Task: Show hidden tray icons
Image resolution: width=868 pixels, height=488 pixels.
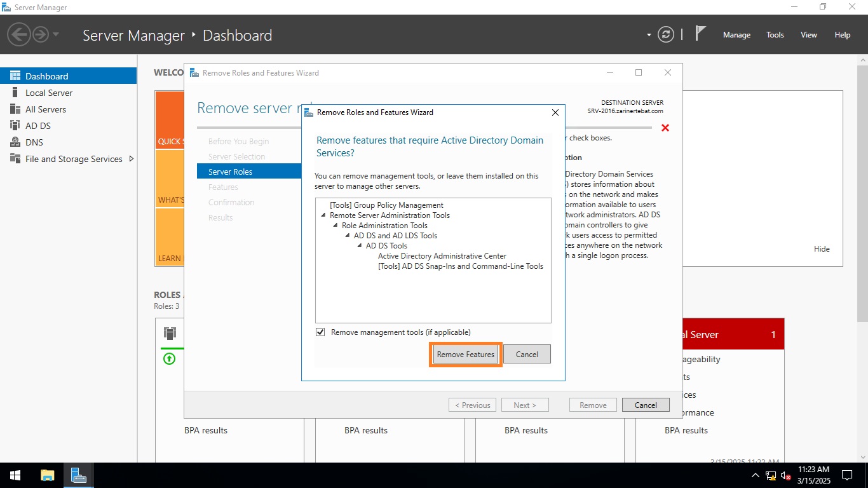Action: [755, 475]
